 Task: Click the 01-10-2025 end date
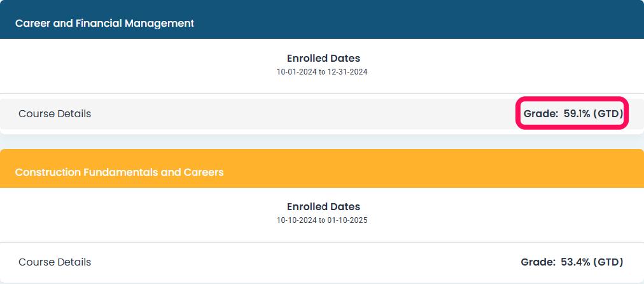(347, 220)
